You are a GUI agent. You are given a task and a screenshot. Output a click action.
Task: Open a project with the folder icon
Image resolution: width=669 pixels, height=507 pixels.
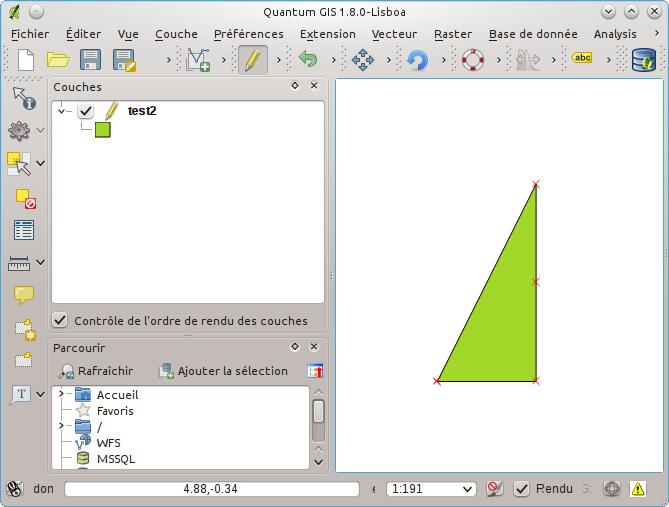(x=57, y=60)
